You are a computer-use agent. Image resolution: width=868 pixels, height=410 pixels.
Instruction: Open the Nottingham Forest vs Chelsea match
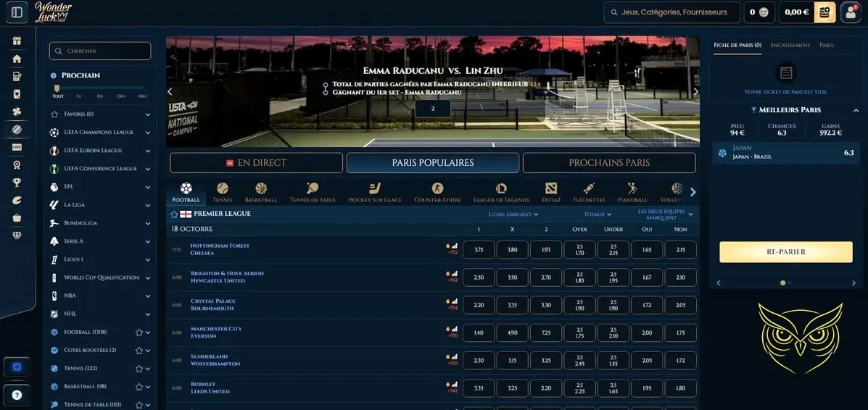pos(220,249)
